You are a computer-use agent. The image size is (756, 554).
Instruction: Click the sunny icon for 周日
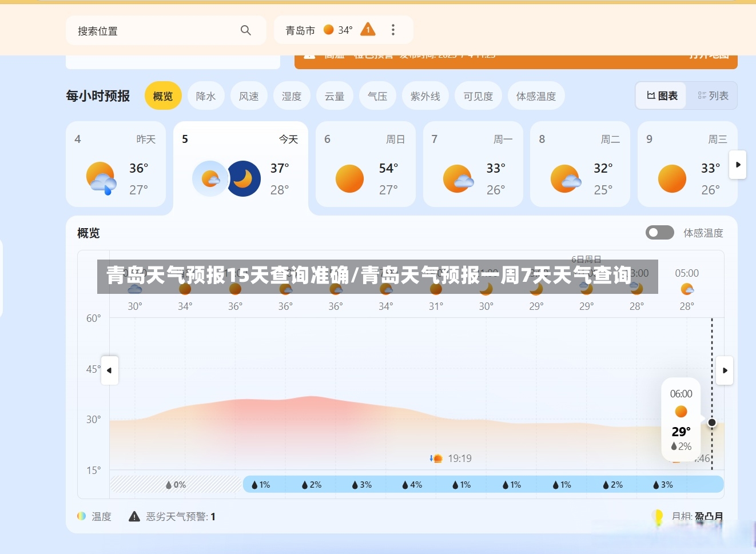(x=350, y=179)
